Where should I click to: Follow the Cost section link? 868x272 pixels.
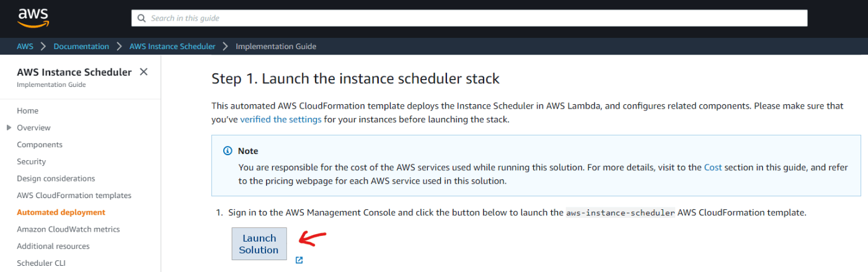click(713, 168)
